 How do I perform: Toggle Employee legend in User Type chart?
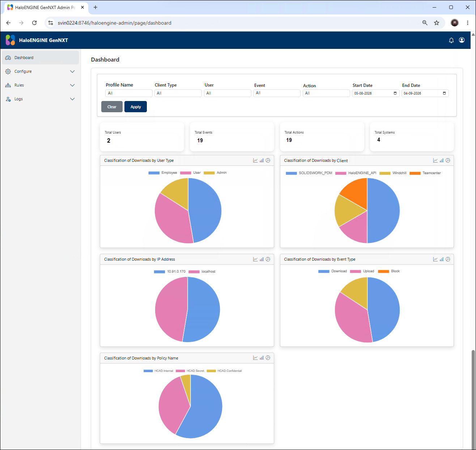(163, 173)
